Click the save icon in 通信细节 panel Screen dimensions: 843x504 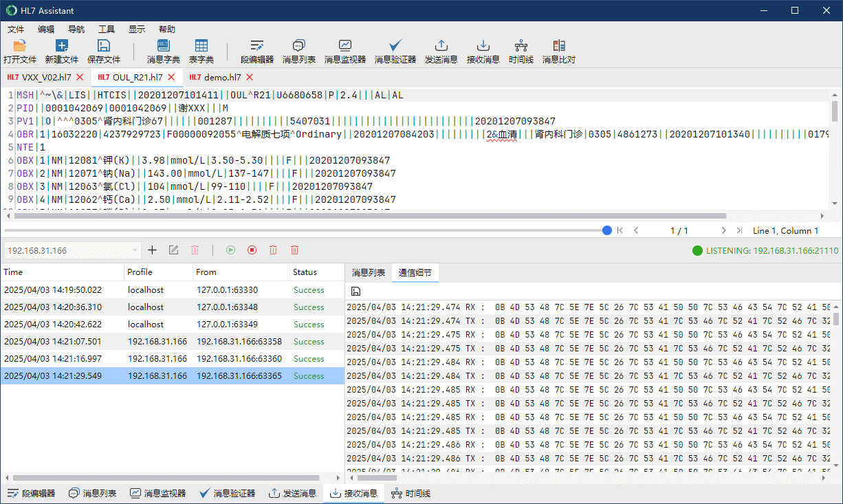355,292
